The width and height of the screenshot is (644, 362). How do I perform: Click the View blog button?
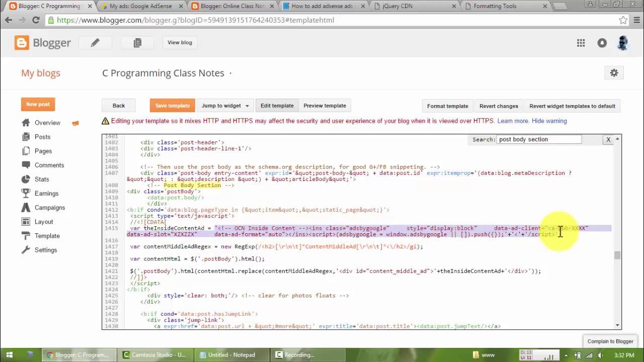click(180, 43)
